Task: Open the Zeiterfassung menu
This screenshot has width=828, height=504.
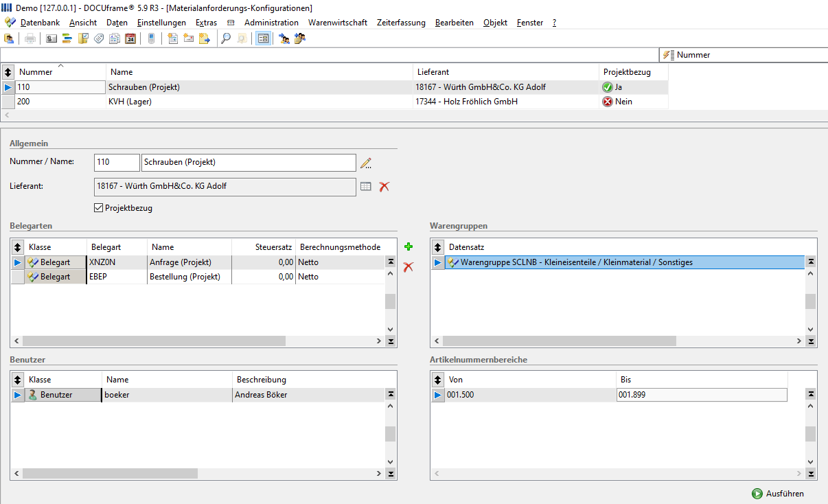Action: click(401, 23)
